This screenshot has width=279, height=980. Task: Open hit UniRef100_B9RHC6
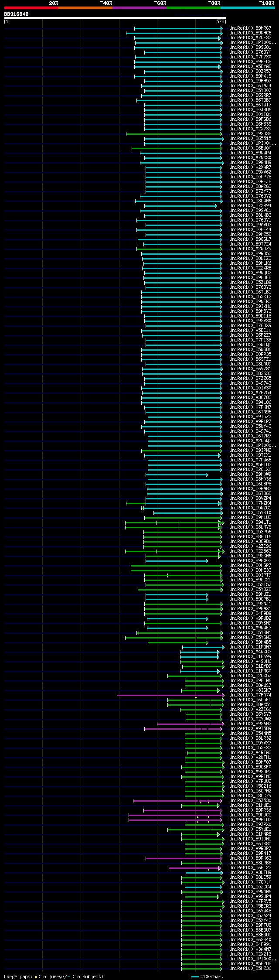[250, 33]
